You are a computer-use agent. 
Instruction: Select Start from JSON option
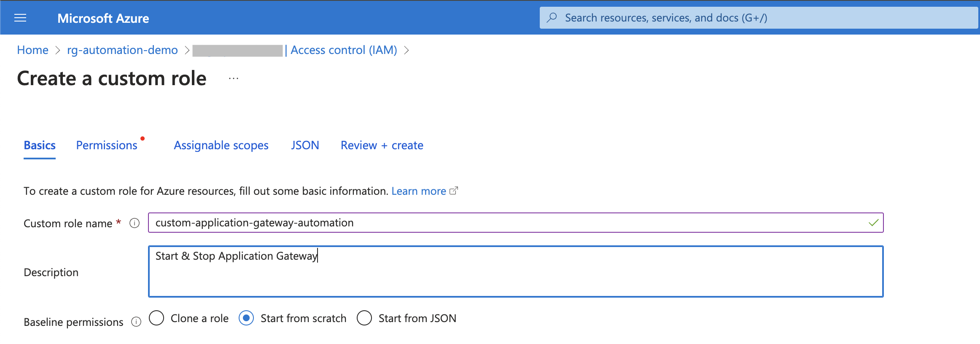[364, 318]
